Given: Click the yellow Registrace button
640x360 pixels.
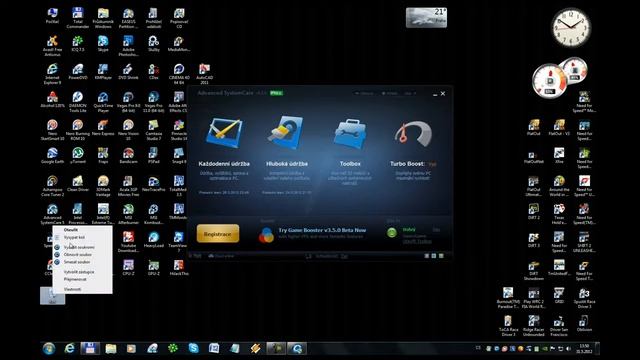Looking at the screenshot, I should pos(218,233).
